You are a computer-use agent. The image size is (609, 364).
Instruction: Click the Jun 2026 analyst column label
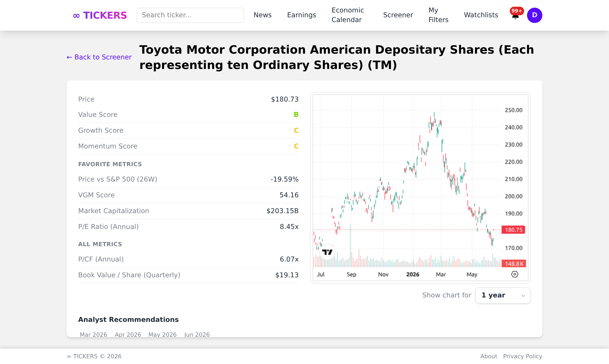[x=197, y=335]
